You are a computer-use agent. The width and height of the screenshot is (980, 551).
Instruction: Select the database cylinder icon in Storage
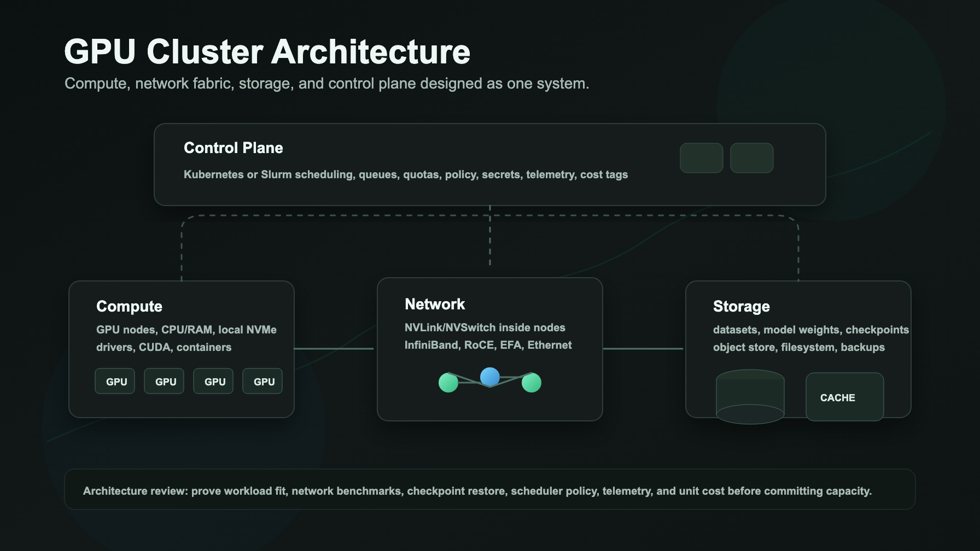(x=750, y=397)
